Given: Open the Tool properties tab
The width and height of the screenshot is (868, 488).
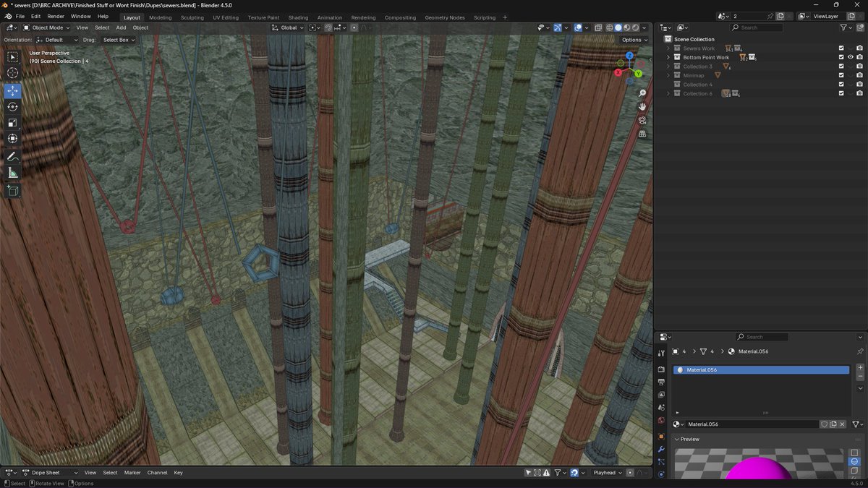Looking at the screenshot, I should coord(661,353).
